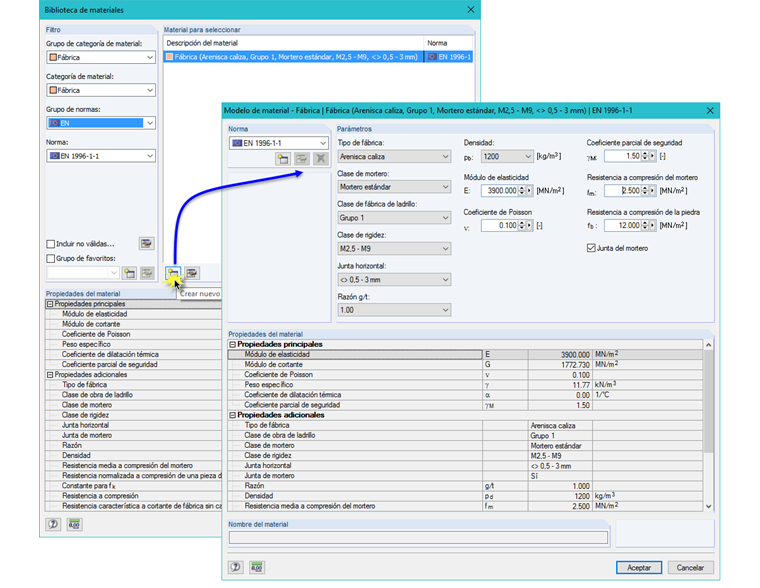Click the create favorites group icon
The image size is (760, 588).
click(129, 273)
